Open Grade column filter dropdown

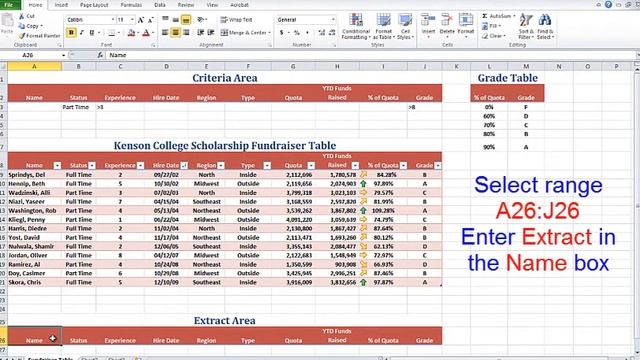tap(438, 165)
